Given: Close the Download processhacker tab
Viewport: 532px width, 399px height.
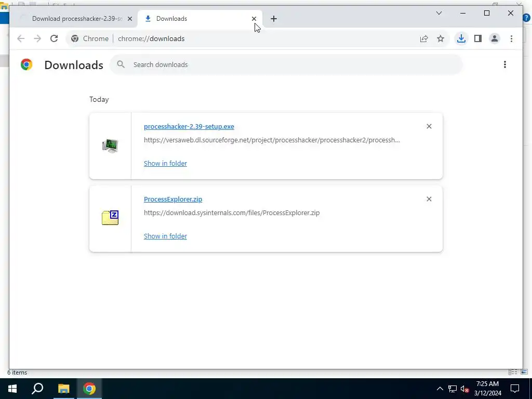Looking at the screenshot, I should pyautogui.click(x=129, y=19).
